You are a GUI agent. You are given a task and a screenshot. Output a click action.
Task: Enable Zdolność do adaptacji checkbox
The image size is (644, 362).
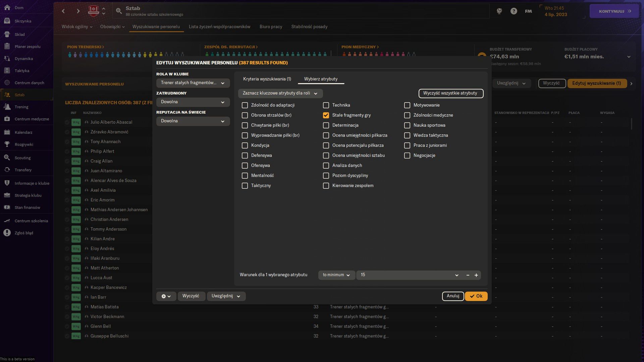[245, 105]
